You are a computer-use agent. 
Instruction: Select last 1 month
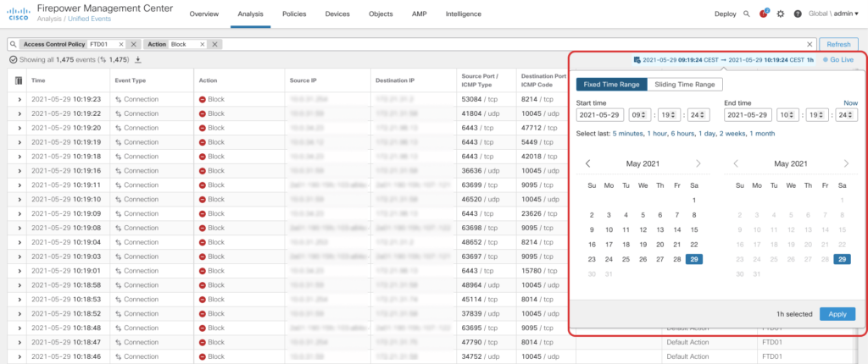pyautogui.click(x=762, y=133)
